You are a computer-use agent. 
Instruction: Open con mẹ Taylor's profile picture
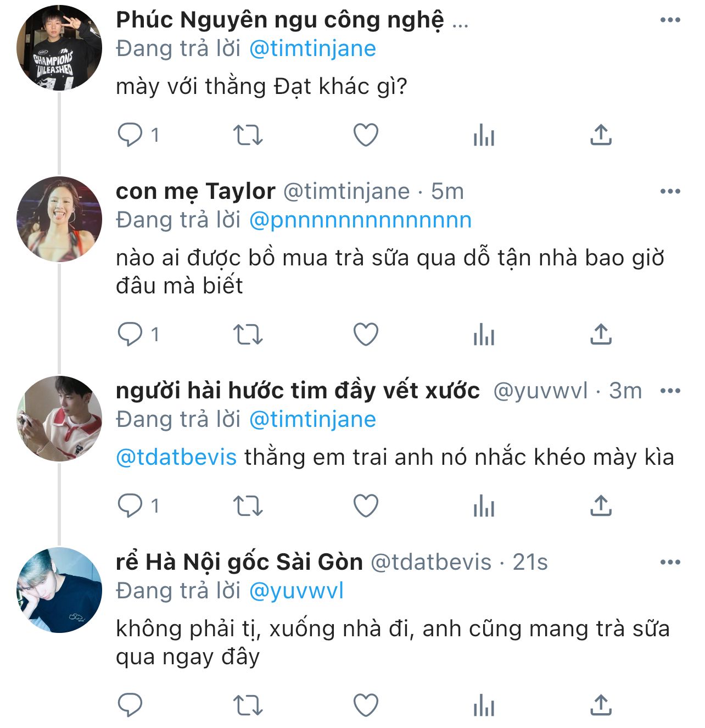(59, 219)
